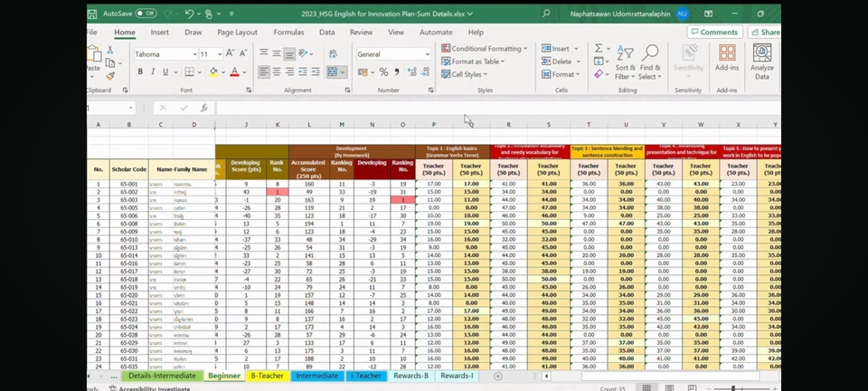Open the Insert ribbon tab

(x=159, y=32)
